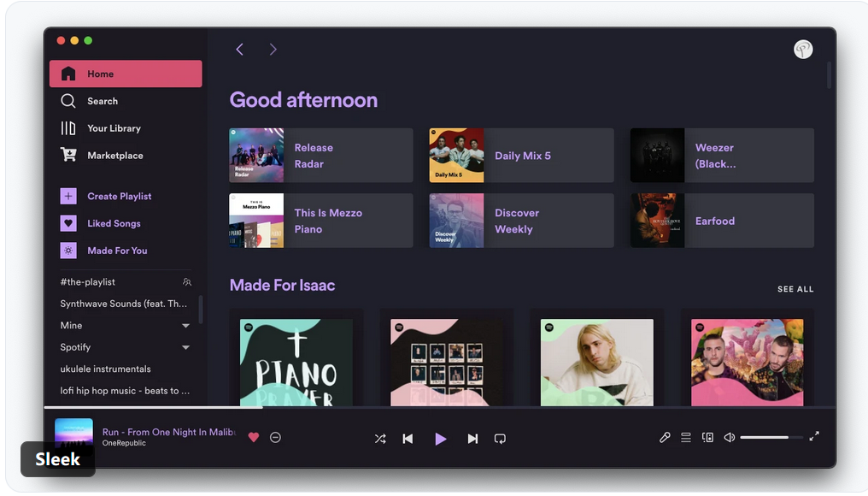The width and height of the screenshot is (868, 496).
Task: Open the Discover Weekly card
Action: tap(521, 221)
